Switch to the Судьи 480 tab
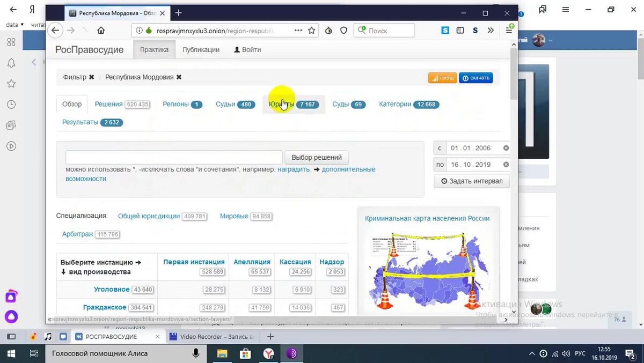644x363 pixels. coord(235,104)
